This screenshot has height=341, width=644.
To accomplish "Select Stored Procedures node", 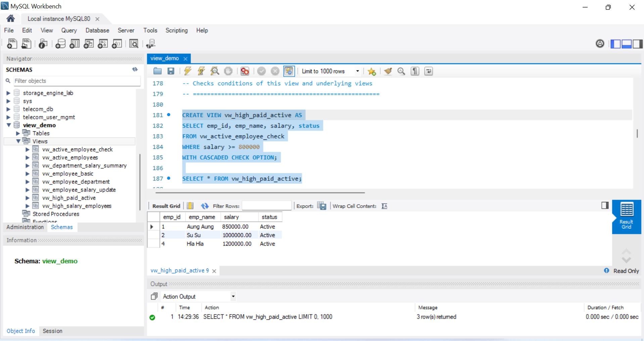I will pyautogui.click(x=56, y=214).
